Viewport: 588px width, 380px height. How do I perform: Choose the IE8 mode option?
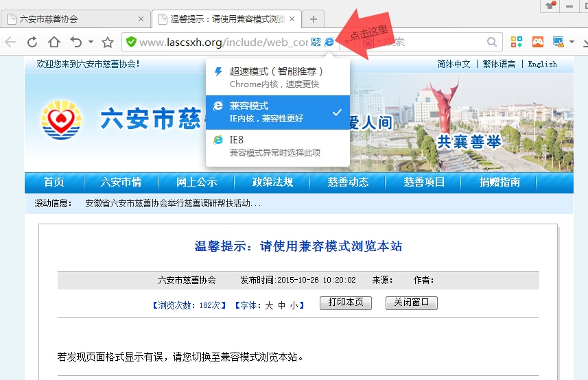[x=277, y=146]
